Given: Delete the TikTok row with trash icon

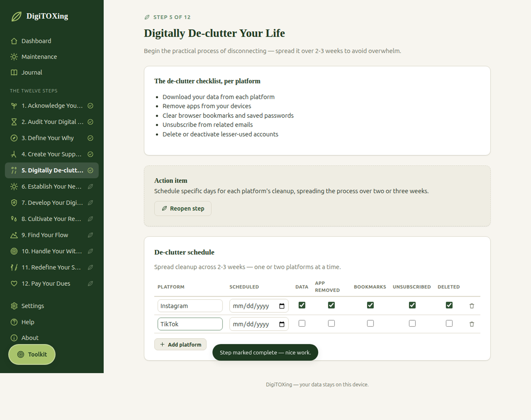Looking at the screenshot, I should (472, 324).
